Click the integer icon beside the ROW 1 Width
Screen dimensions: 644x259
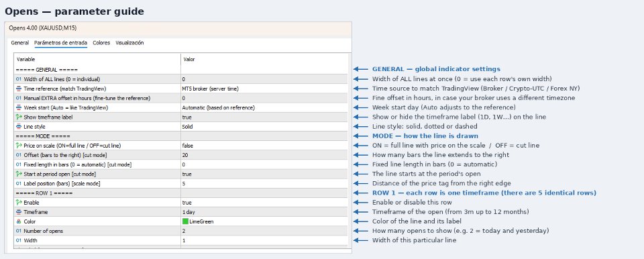pos(19,240)
